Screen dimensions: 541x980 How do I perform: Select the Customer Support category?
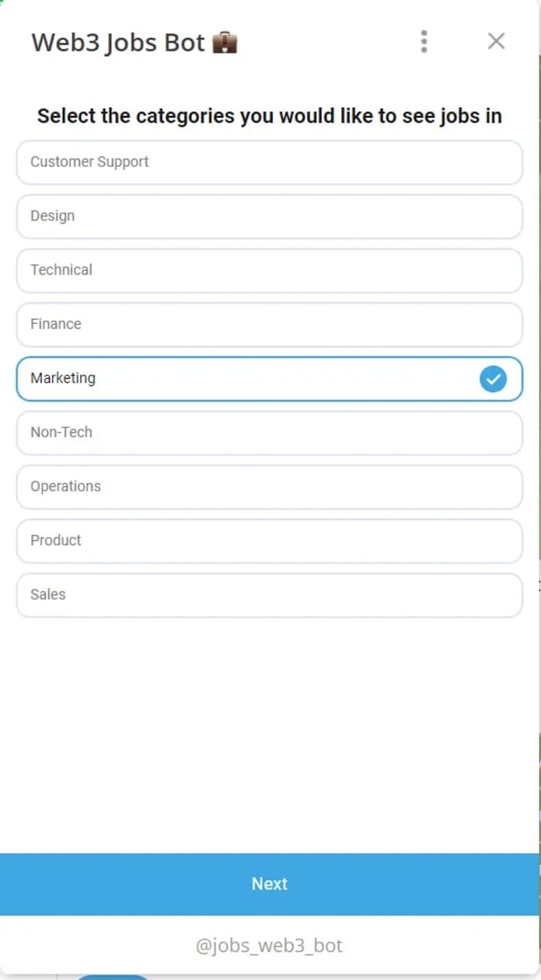[x=269, y=162]
